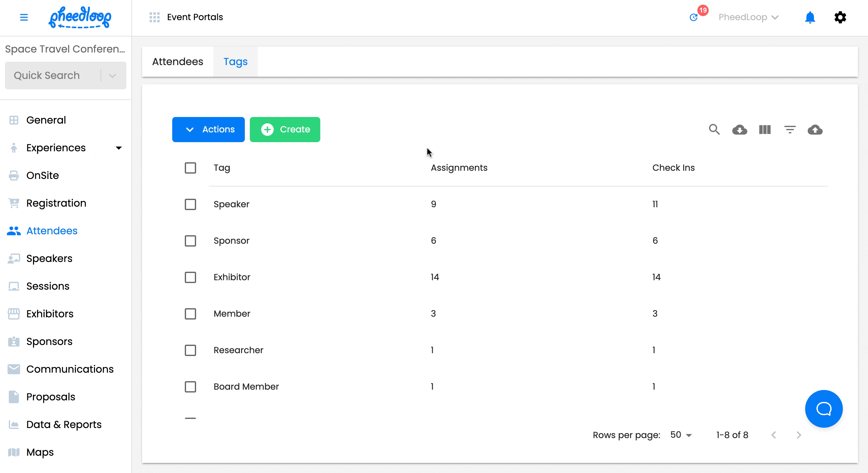Go to Data & Reports in the sidebar
868x473 pixels.
(64, 425)
